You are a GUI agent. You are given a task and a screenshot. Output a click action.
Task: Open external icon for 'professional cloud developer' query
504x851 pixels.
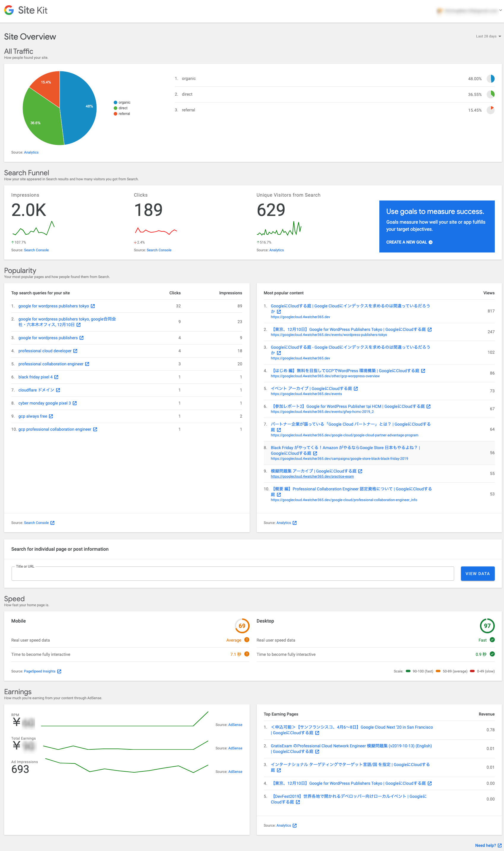click(x=75, y=351)
